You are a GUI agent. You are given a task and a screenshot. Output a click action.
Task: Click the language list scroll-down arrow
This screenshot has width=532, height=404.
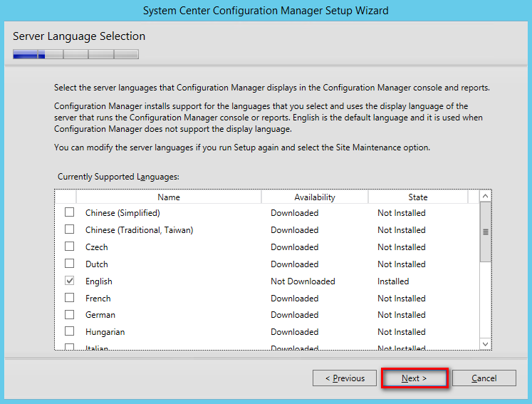pos(485,344)
